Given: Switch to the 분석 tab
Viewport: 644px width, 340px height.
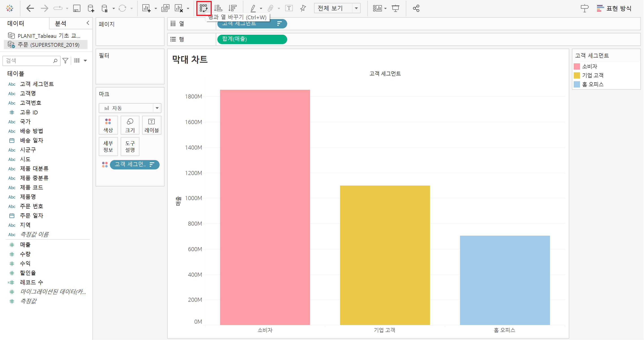Looking at the screenshot, I should pos(60,24).
